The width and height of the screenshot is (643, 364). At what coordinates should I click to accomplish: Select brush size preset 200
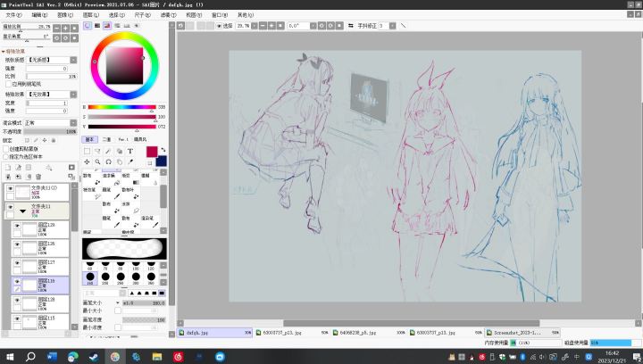pos(105,278)
